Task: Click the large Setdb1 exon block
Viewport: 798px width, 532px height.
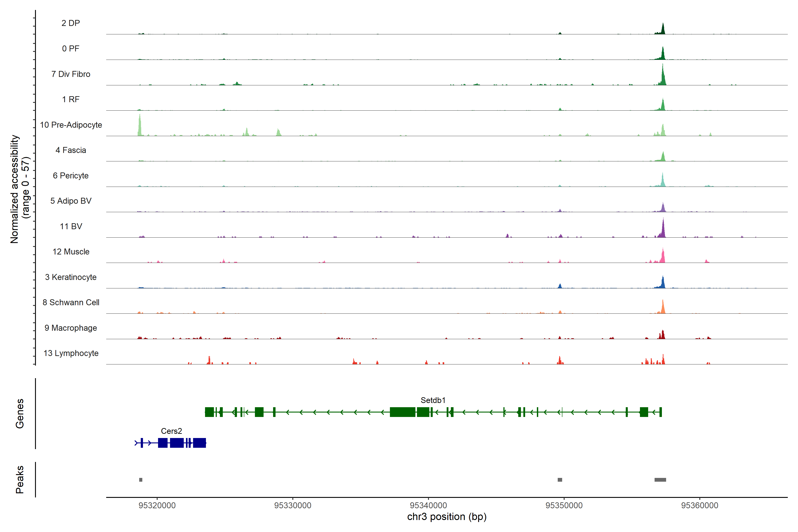Action: (402, 412)
